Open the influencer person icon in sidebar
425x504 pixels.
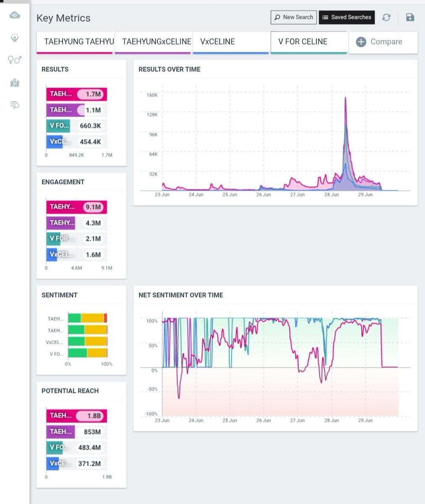[x=15, y=38]
